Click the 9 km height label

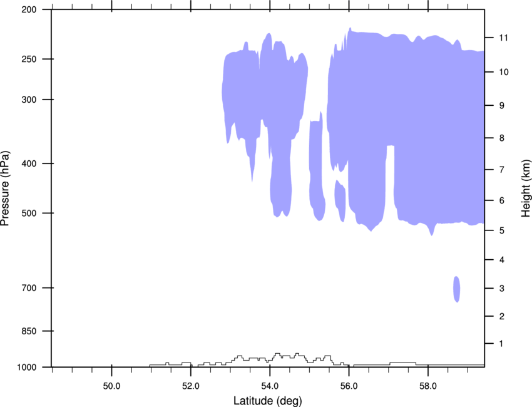(x=502, y=106)
